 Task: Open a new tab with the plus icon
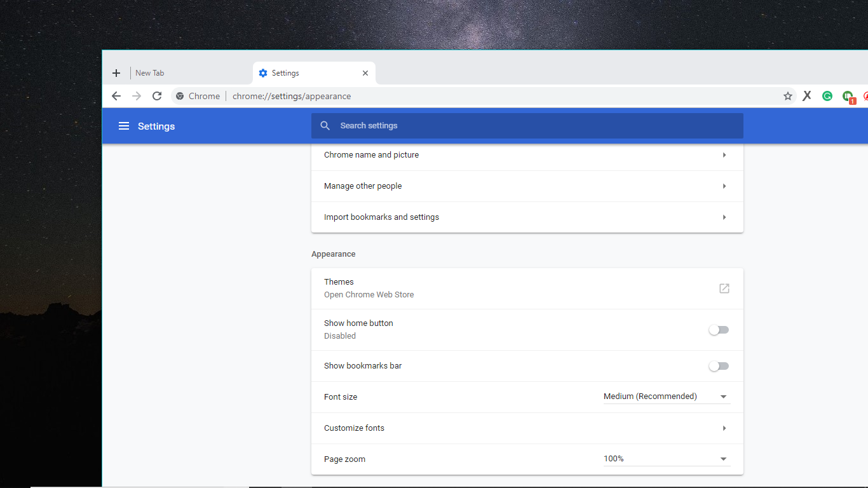click(116, 73)
